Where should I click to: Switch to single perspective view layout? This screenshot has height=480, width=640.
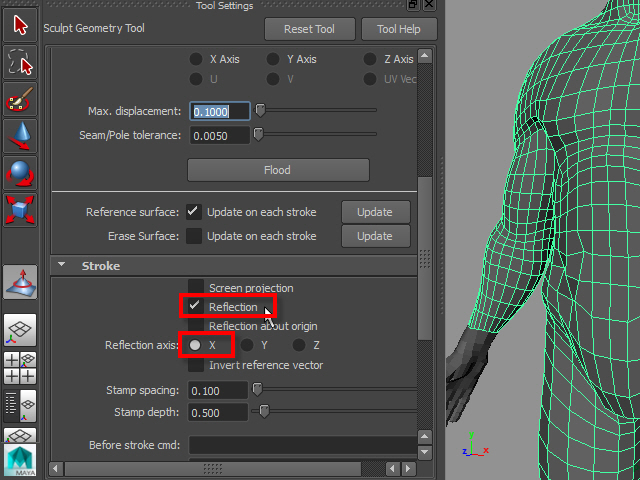[21, 330]
